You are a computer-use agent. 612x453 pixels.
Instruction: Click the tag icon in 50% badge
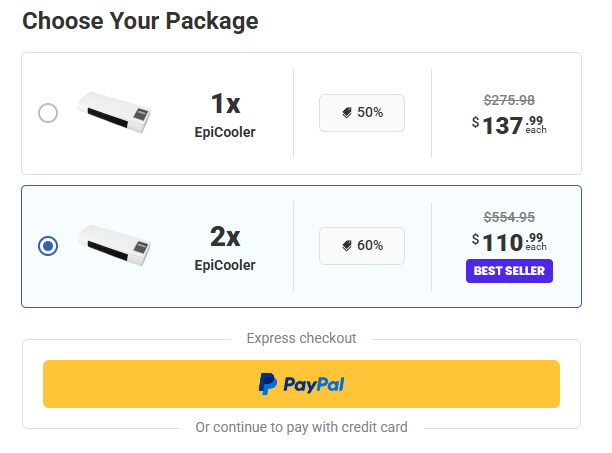347,113
